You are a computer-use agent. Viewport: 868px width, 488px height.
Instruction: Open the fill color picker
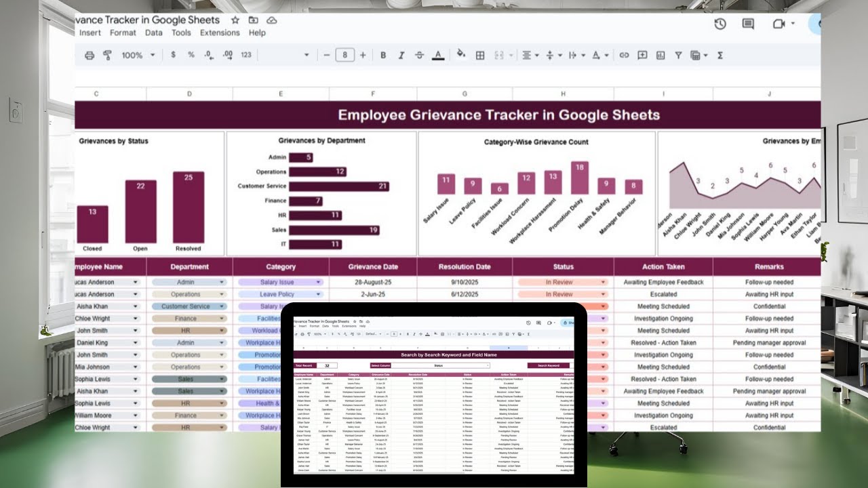pos(461,55)
